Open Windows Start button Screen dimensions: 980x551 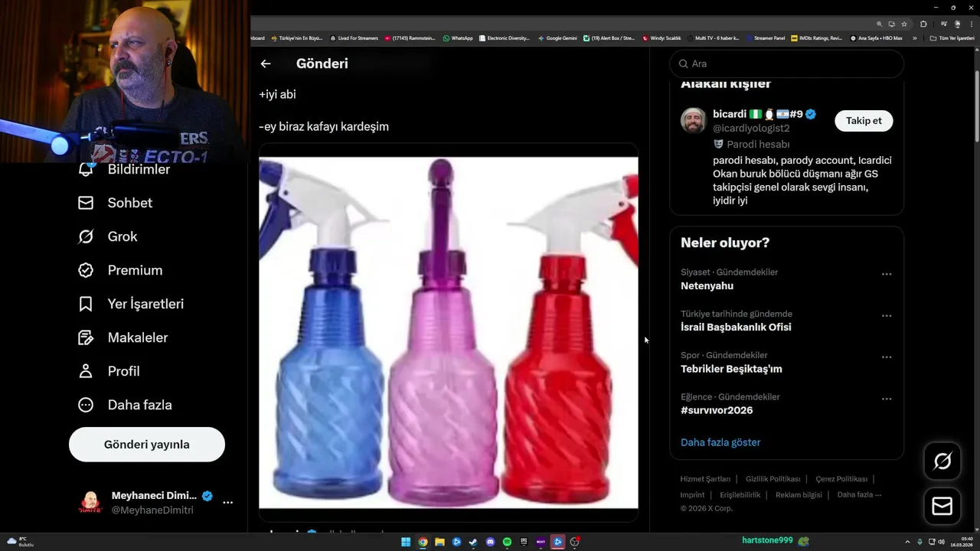(x=406, y=542)
